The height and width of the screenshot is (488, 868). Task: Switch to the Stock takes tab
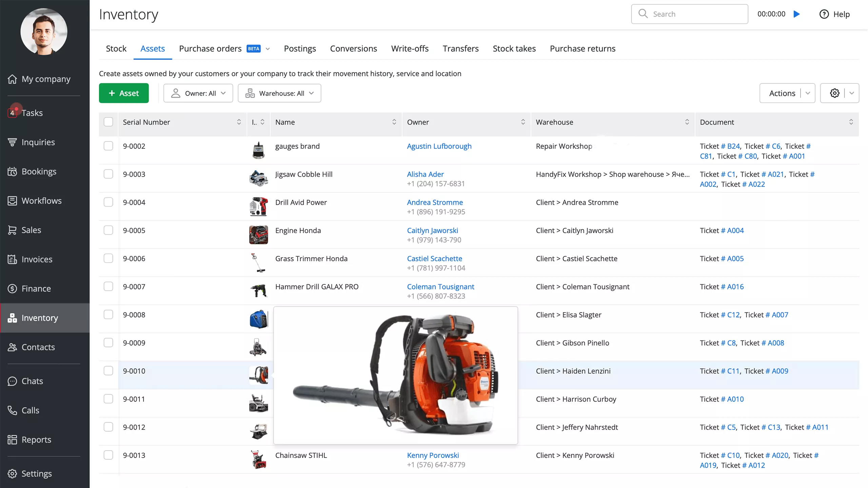coord(514,48)
